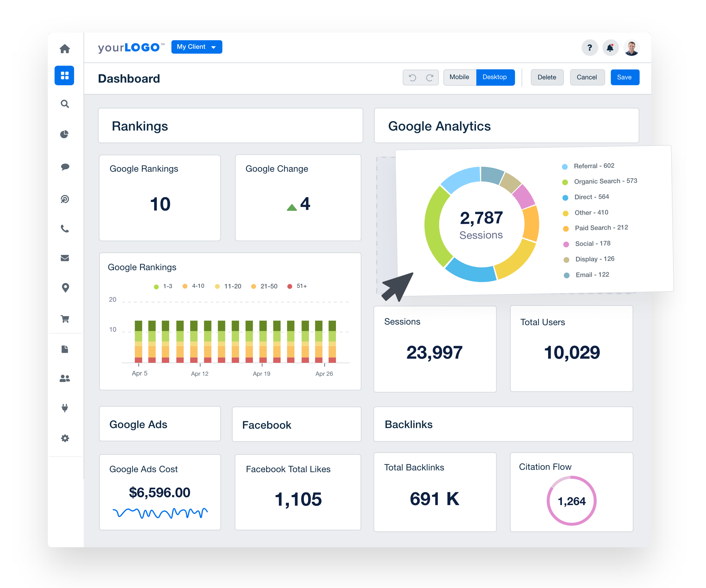Toggle the 1-3 ranking legend

click(162, 286)
